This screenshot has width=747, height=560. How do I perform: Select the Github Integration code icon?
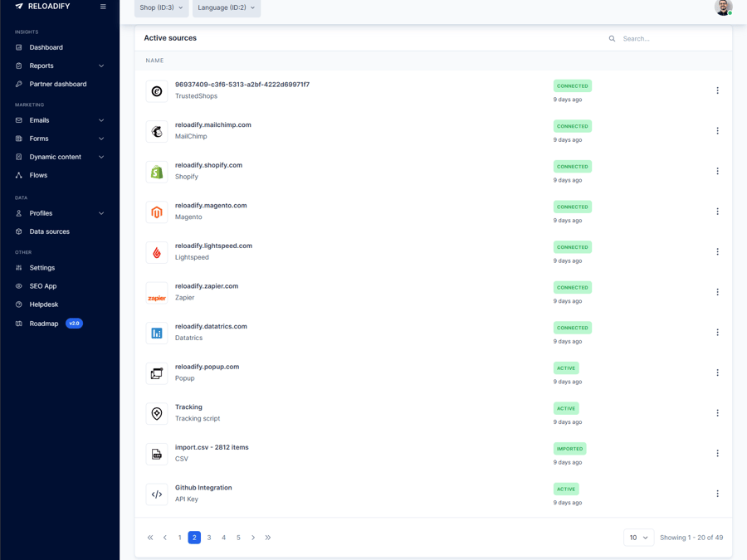156,494
